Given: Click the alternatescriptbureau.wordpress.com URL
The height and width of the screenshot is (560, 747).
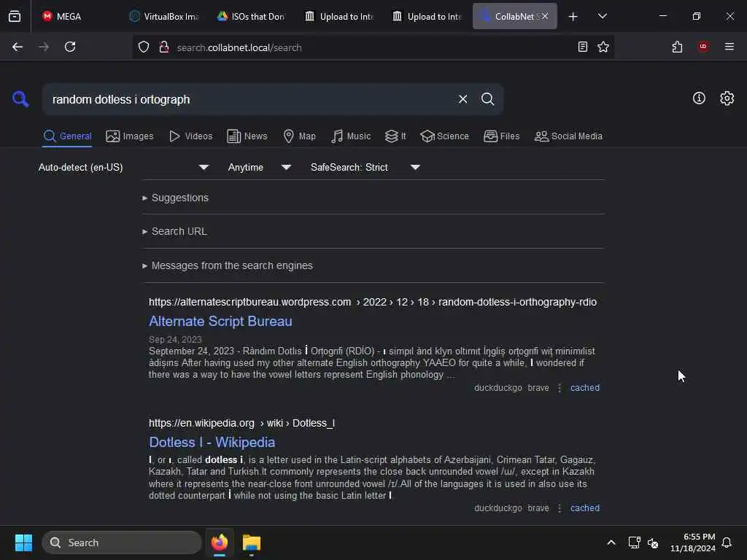Looking at the screenshot, I should [x=373, y=302].
